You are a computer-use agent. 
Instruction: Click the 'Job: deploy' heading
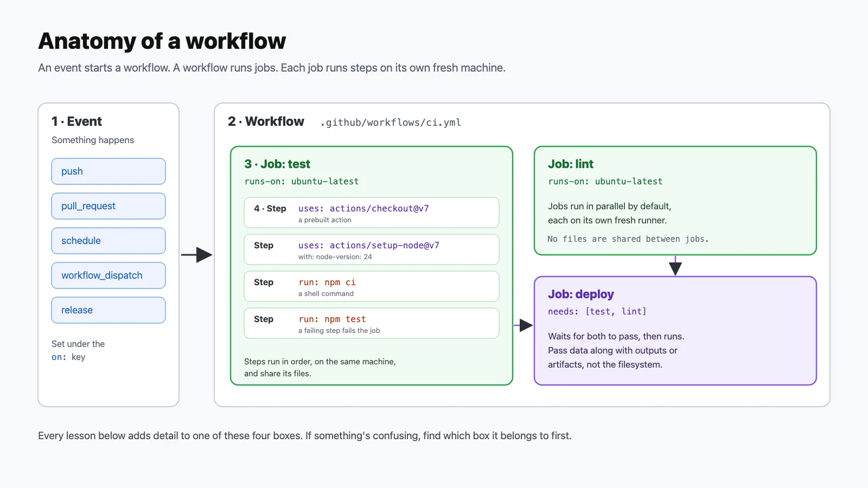pyautogui.click(x=581, y=294)
